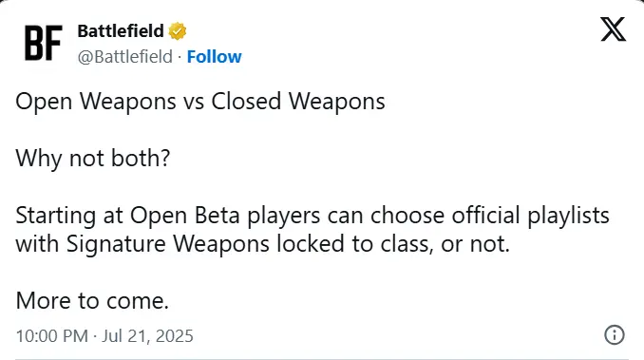Click the X logo
Viewport: 644px width, 360px height.
[614, 29]
